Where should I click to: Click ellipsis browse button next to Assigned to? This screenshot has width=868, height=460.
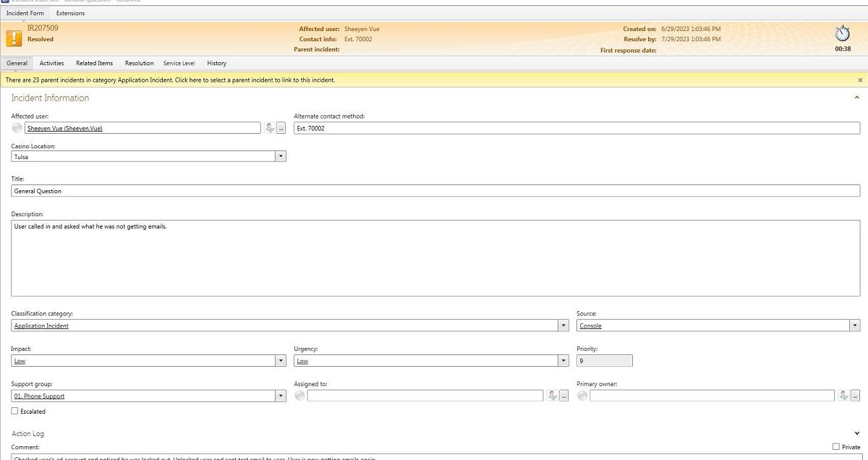(x=563, y=396)
